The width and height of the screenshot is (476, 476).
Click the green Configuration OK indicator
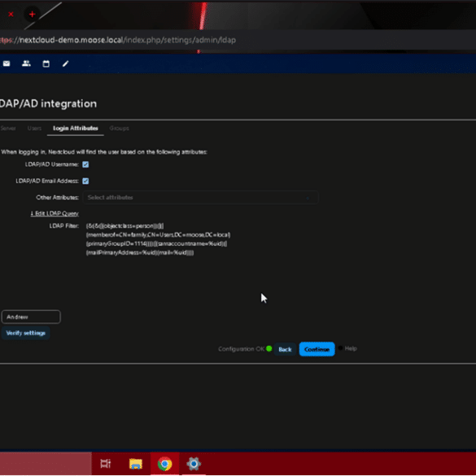(x=269, y=348)
